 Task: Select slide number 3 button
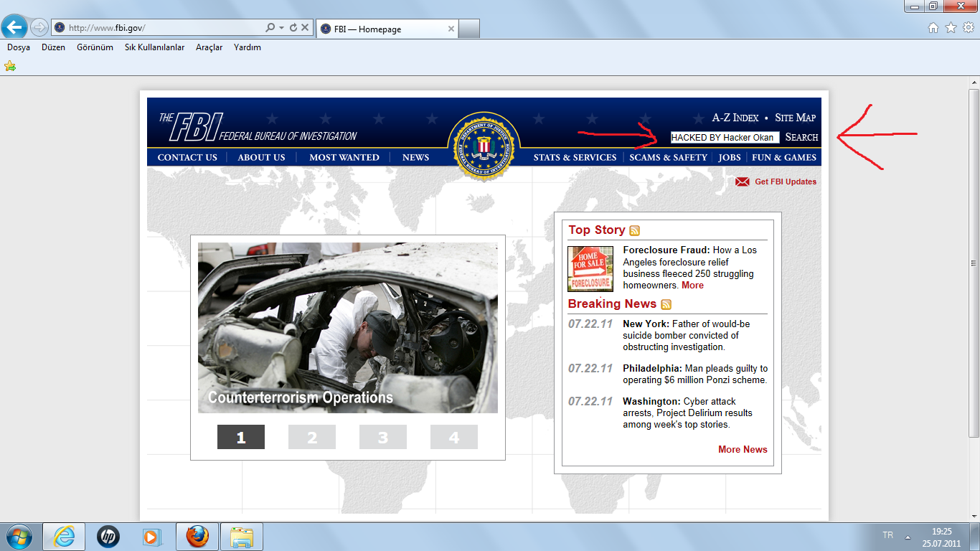coord(383,437)
